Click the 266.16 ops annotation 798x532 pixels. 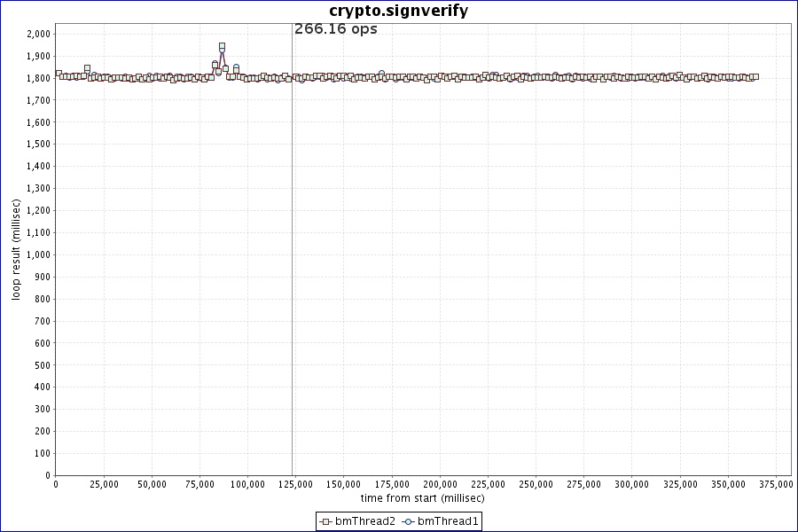click(x=335, y=29)
